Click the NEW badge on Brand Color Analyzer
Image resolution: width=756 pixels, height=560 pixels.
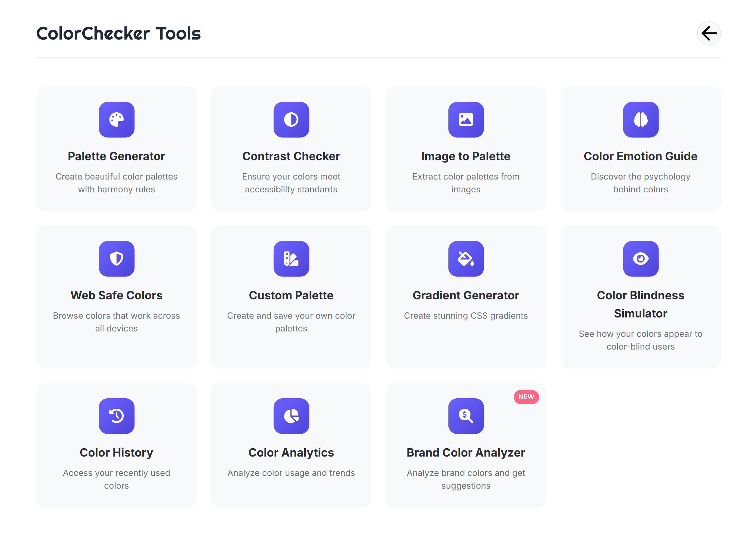click(526, 397)
